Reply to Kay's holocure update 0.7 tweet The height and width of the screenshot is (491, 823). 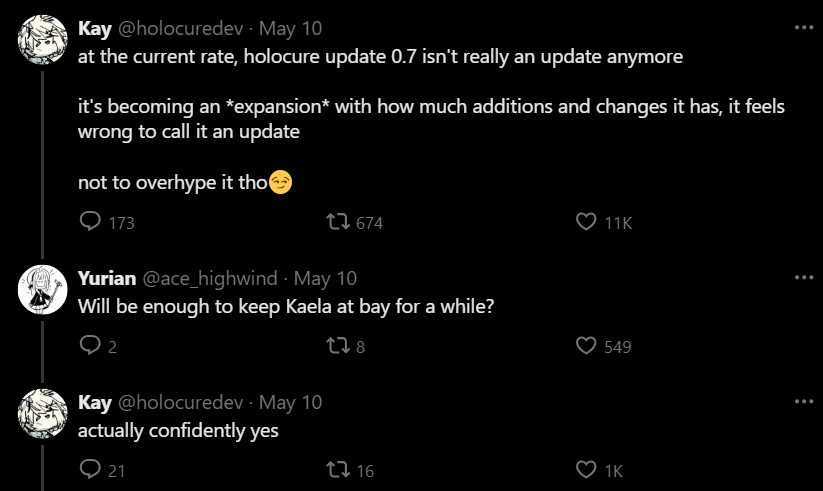point(90,222)
